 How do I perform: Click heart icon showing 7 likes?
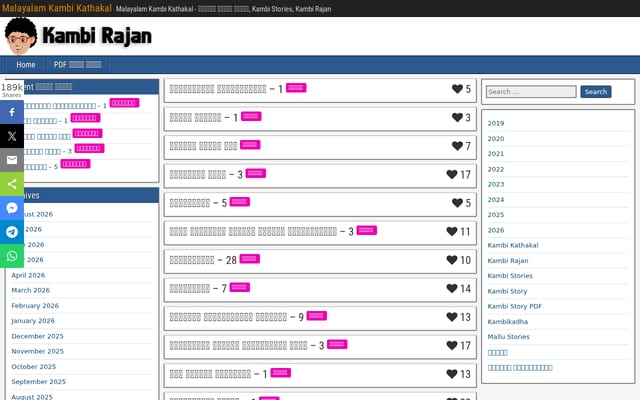[457, 146]
